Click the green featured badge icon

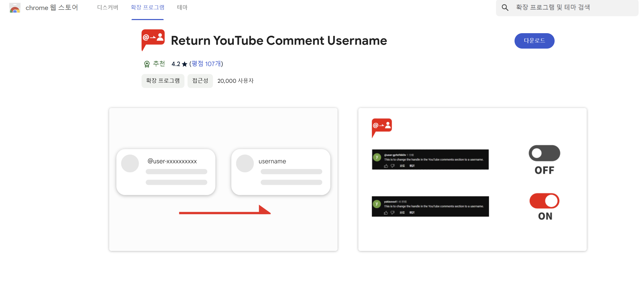point(147,64)
